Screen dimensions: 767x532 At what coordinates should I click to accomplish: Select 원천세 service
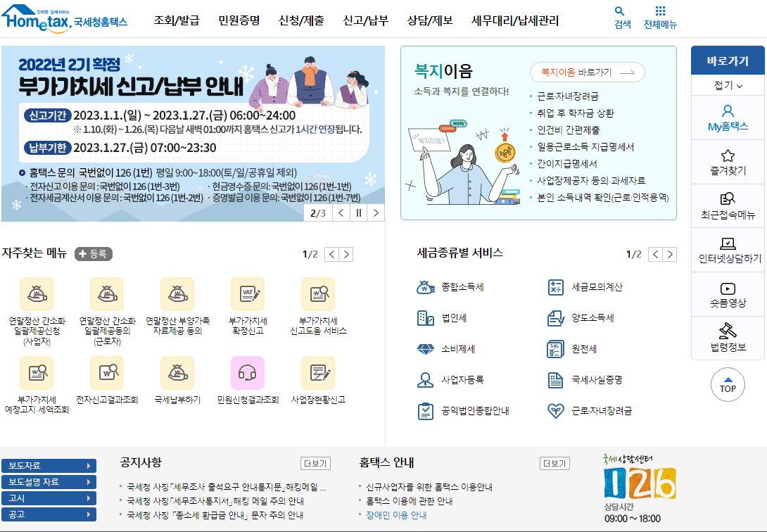572,349
